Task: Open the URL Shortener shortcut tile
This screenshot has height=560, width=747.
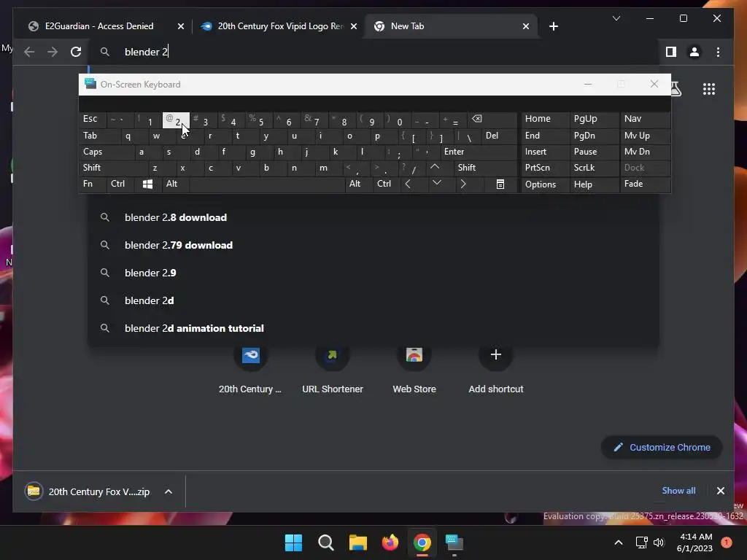Action: [x=333, y=370]
